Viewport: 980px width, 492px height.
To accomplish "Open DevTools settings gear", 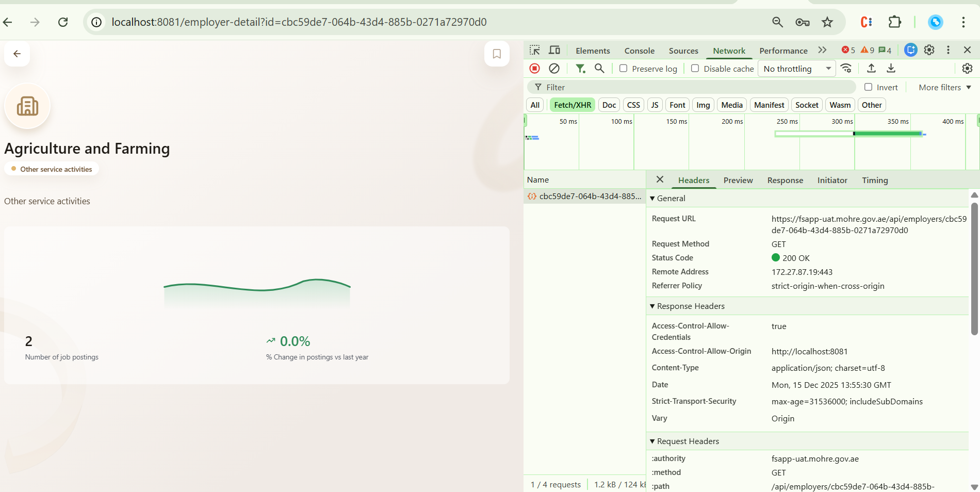I will [929, 50].
